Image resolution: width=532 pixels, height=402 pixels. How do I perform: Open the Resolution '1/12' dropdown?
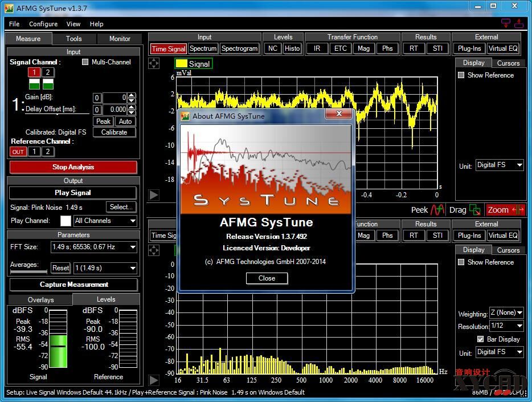[x=506, y=326]
